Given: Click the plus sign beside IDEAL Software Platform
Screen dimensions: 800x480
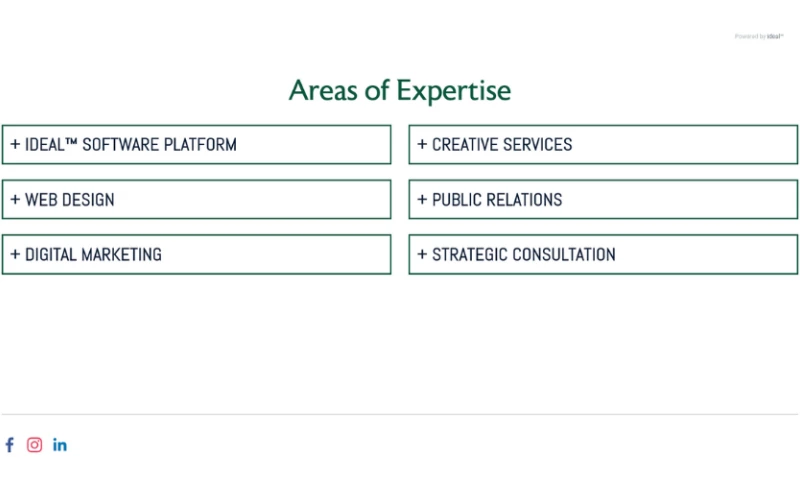Looking at the screenshot, I should tap(15, 145).
